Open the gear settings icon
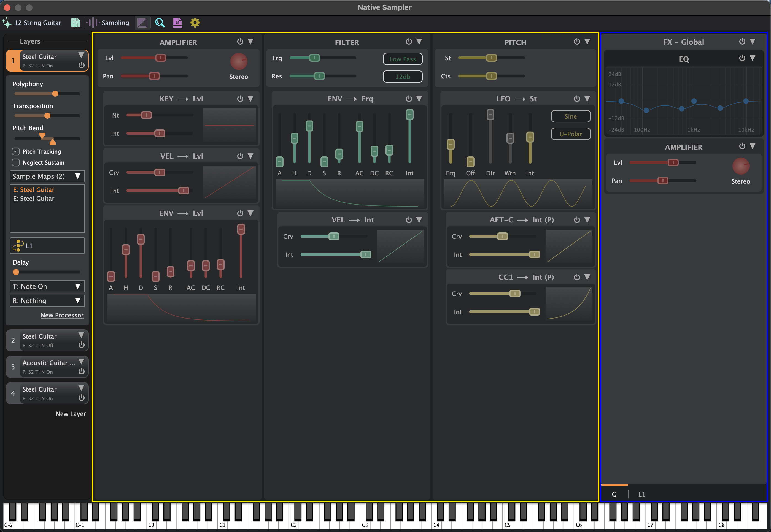This screenshot has height=532, width=771. (195, 23)
